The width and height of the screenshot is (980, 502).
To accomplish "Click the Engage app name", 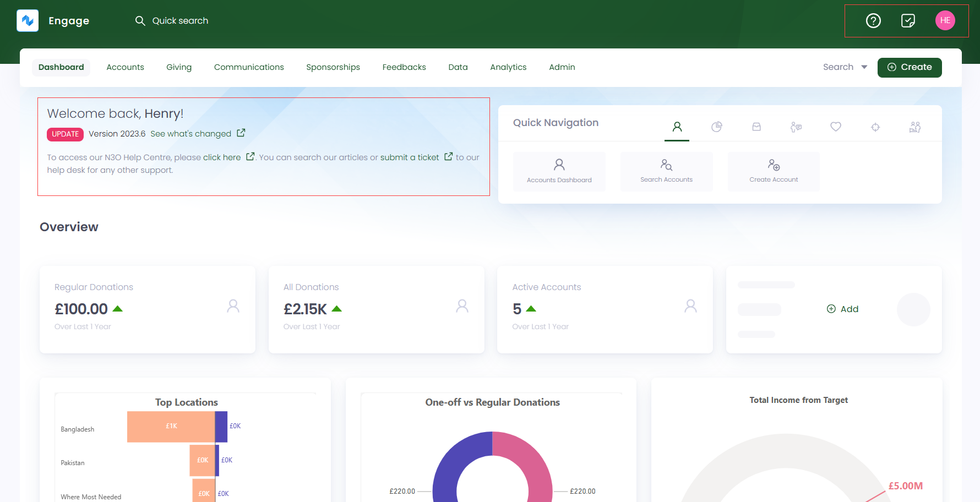I will 69,21.
